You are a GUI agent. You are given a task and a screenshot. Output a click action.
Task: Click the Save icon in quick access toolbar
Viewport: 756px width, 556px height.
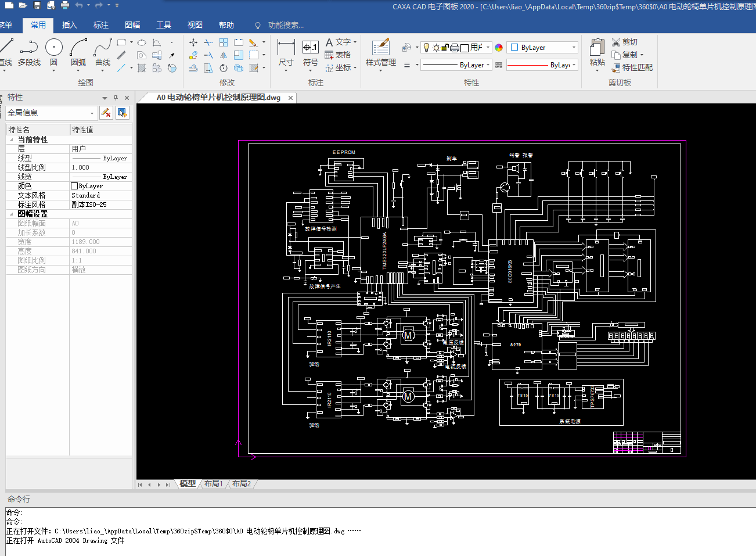37,6
